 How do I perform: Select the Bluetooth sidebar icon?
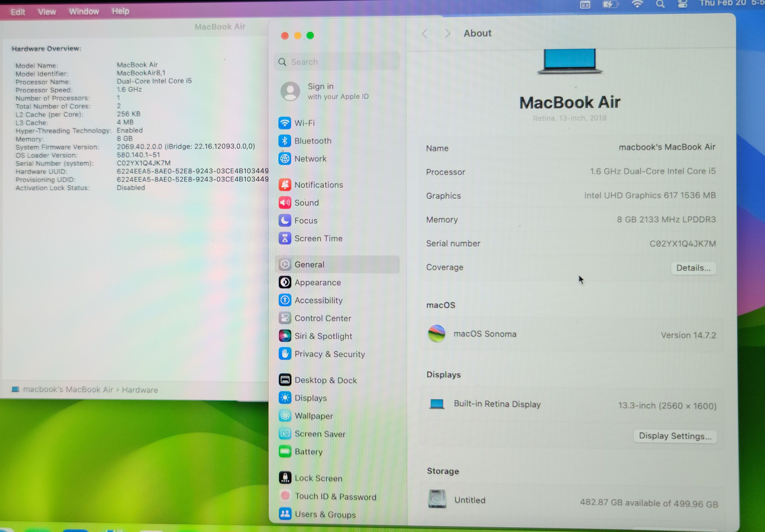point(284,141)
